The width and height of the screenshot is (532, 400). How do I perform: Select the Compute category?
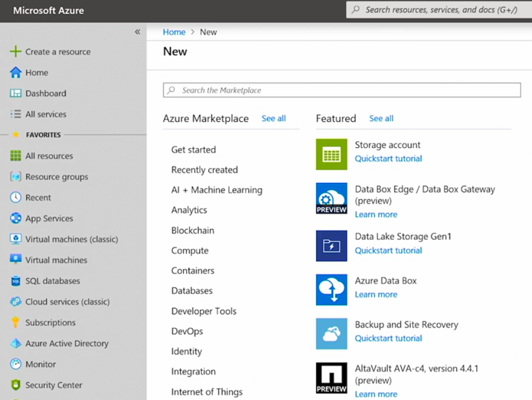[x=190, y=250]
